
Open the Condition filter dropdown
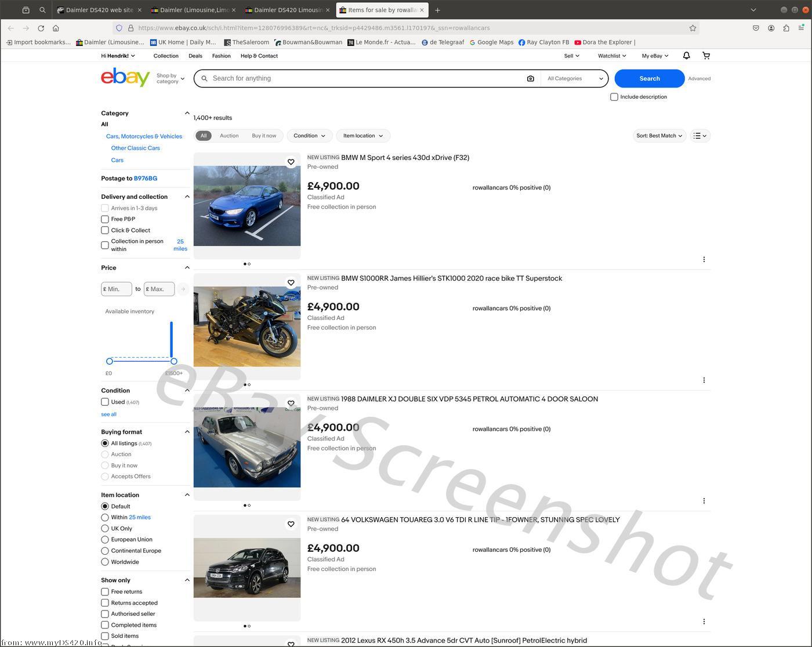point(309,136)
